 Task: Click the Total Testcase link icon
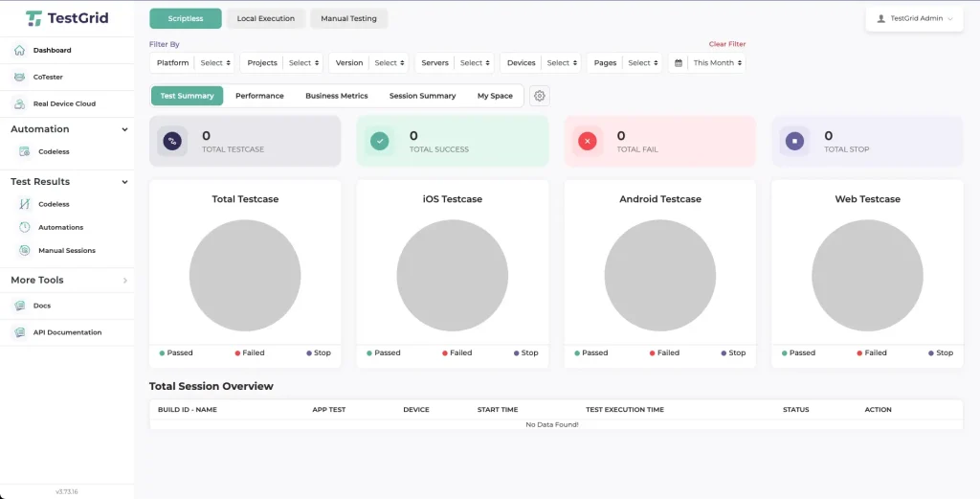pos(172,142)
